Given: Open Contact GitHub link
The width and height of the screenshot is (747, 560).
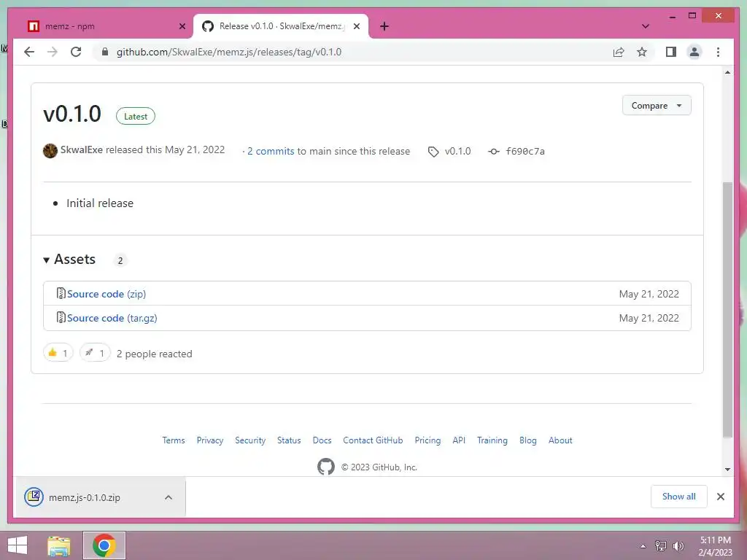Looking at the screenshot, I should [373, 440].
